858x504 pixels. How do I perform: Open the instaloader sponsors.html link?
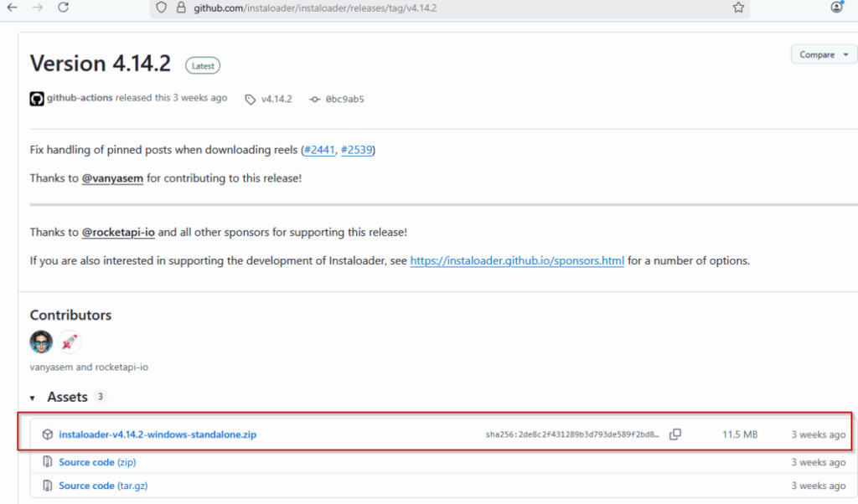(x=517, y=260)
